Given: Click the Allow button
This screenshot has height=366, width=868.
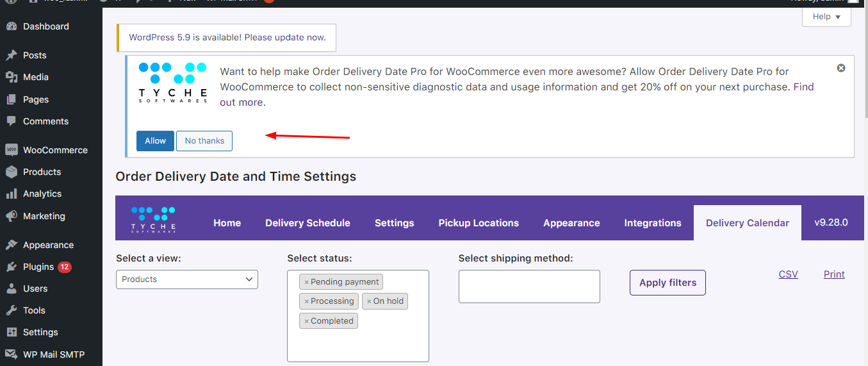Looking at the screenshot, I should 155,141.
